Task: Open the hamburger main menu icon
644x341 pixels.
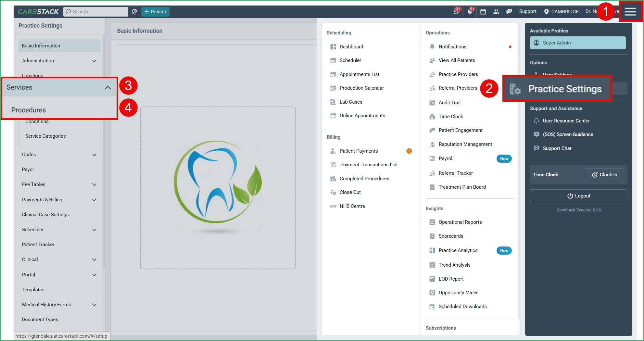Action: coord(630,12)
